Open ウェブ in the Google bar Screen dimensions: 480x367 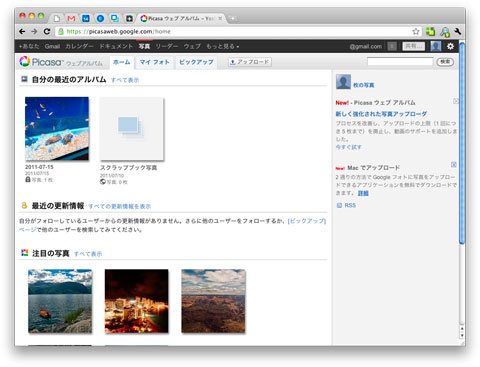coord(192,46)
